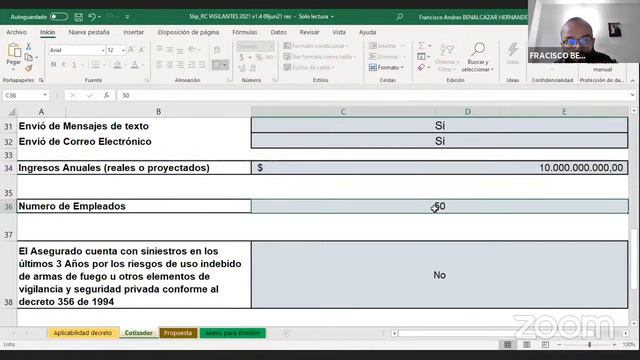Open the Formato cells dropdown

coord(386,67)
